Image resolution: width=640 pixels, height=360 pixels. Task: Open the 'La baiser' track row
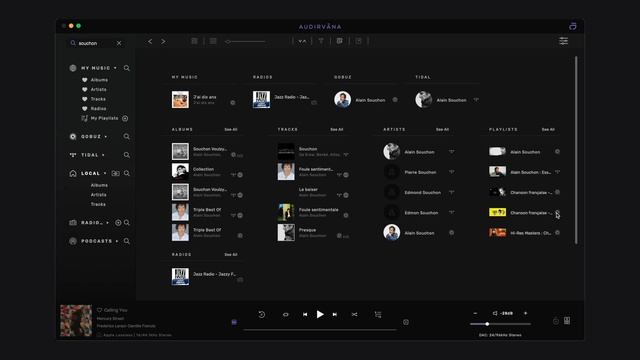[313, 192]
